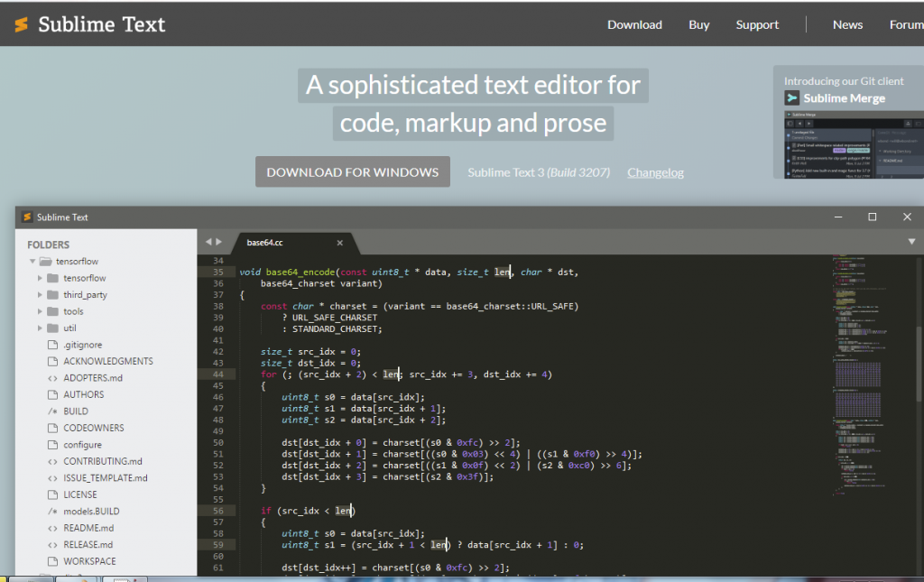This screenshot has height=582, width=924.
Task: Go to next tab with right arrow
Action: pos(218,242)
